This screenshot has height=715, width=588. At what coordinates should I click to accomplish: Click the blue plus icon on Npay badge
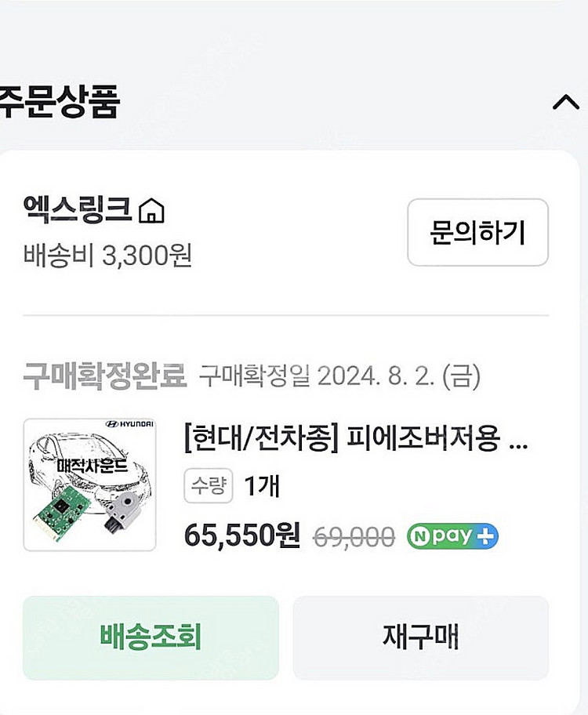(x=487, y=537)
